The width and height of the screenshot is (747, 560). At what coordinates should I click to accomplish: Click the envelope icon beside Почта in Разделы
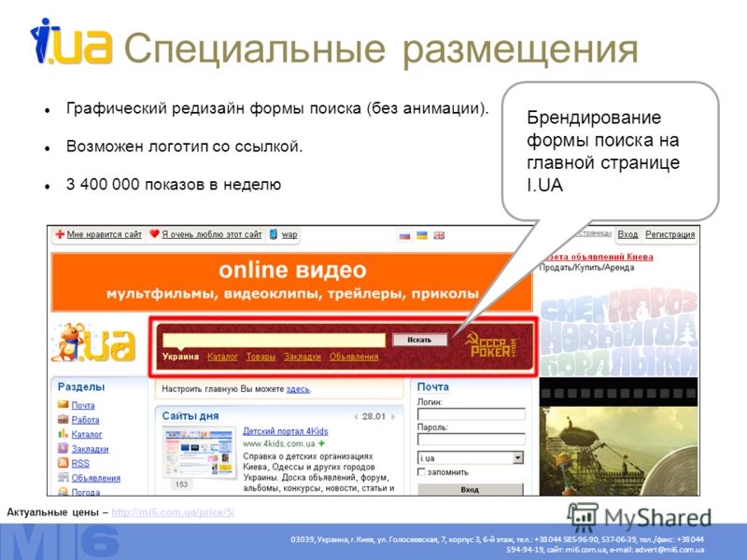63,405
